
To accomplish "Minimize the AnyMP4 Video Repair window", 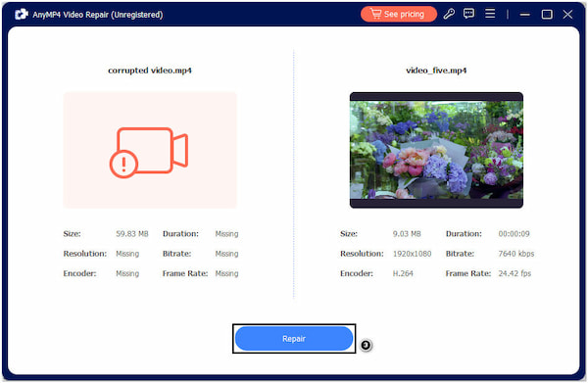I will [x=525, y=15].
